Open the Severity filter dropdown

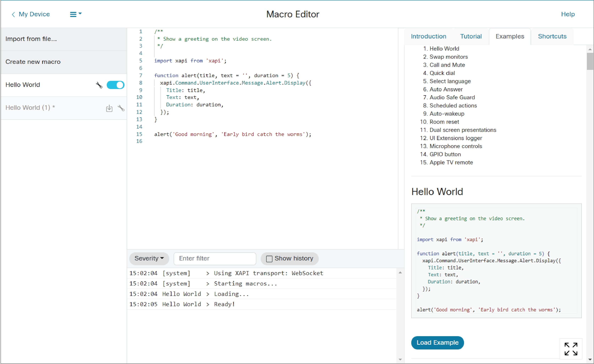(149, 258)
